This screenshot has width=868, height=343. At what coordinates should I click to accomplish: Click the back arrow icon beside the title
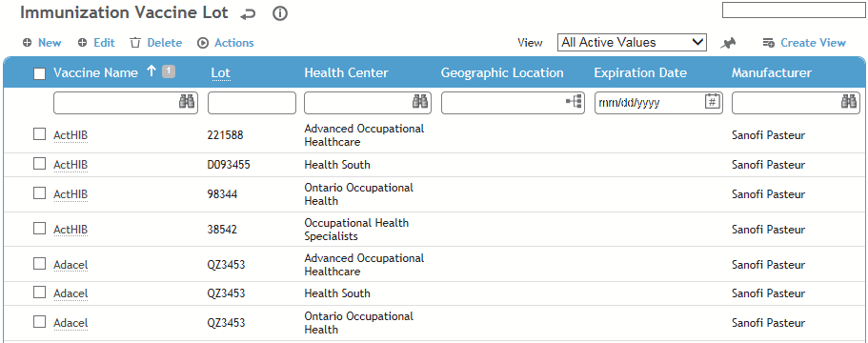[248, 15]
